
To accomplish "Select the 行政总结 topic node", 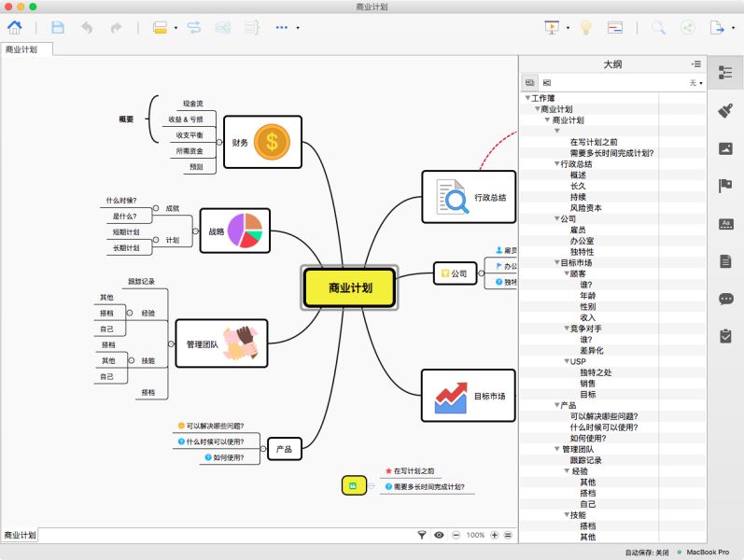I will [x=469, y=197].
